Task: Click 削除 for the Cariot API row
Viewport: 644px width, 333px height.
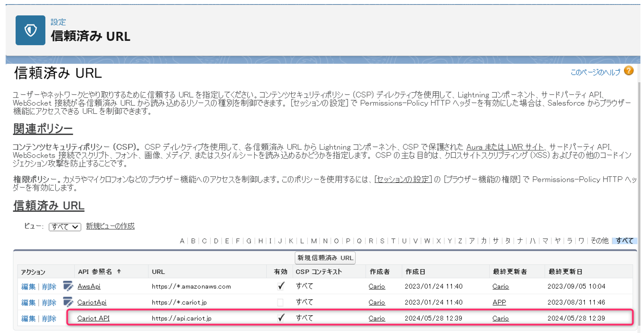Action: pos(49,319)
